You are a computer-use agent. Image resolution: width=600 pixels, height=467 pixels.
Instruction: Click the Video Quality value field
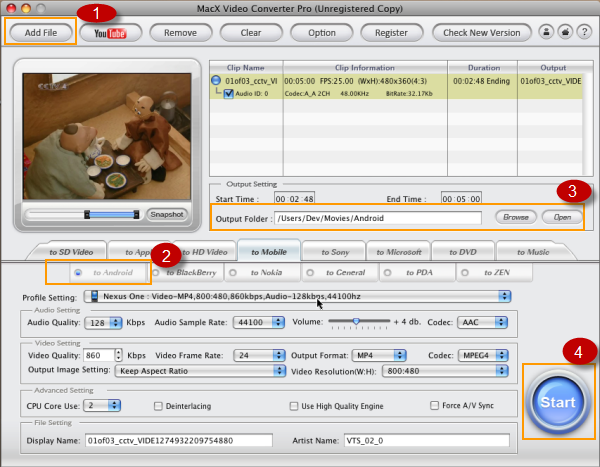point(99,355)
